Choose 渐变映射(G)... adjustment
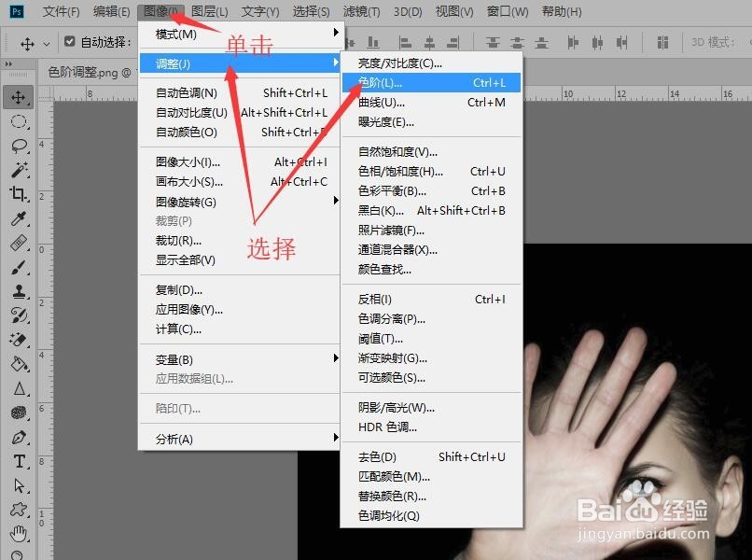The image size is (752, 560). click(431, 358)
